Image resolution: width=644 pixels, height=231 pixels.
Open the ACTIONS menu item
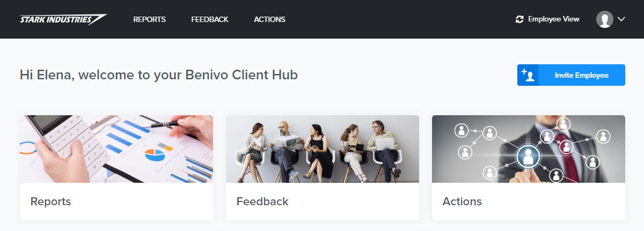point(269,19)
